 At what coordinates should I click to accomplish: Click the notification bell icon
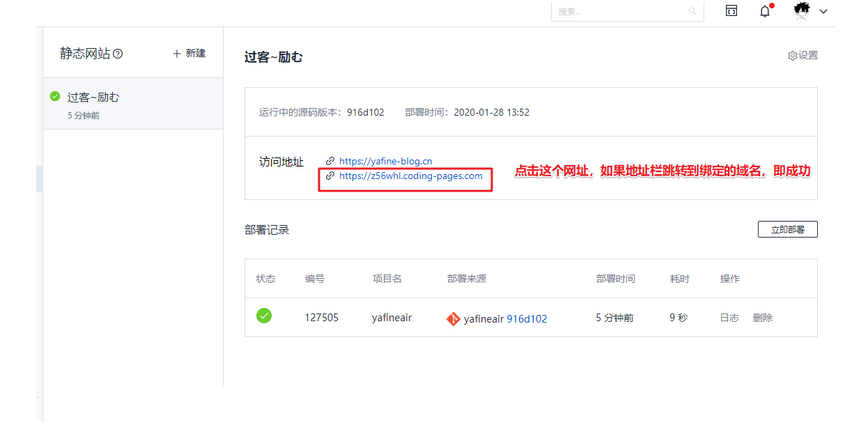click(x=765, y=11)
